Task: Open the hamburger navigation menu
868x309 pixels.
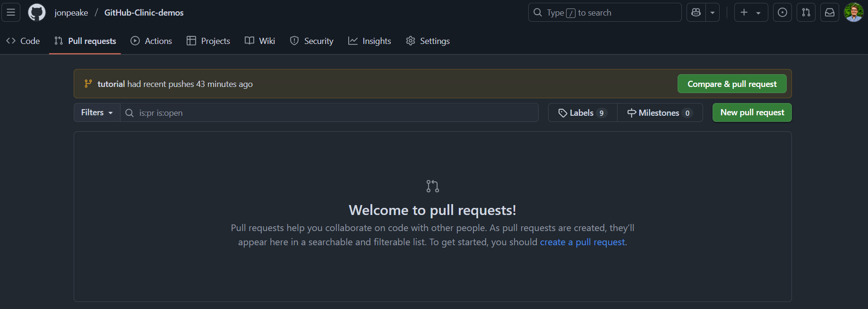Action: point(11,13)
